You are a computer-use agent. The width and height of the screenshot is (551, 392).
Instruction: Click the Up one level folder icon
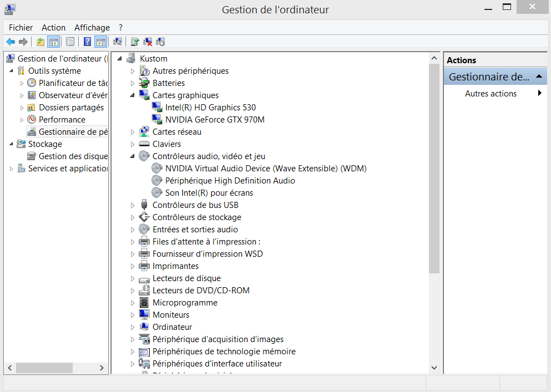41,42
